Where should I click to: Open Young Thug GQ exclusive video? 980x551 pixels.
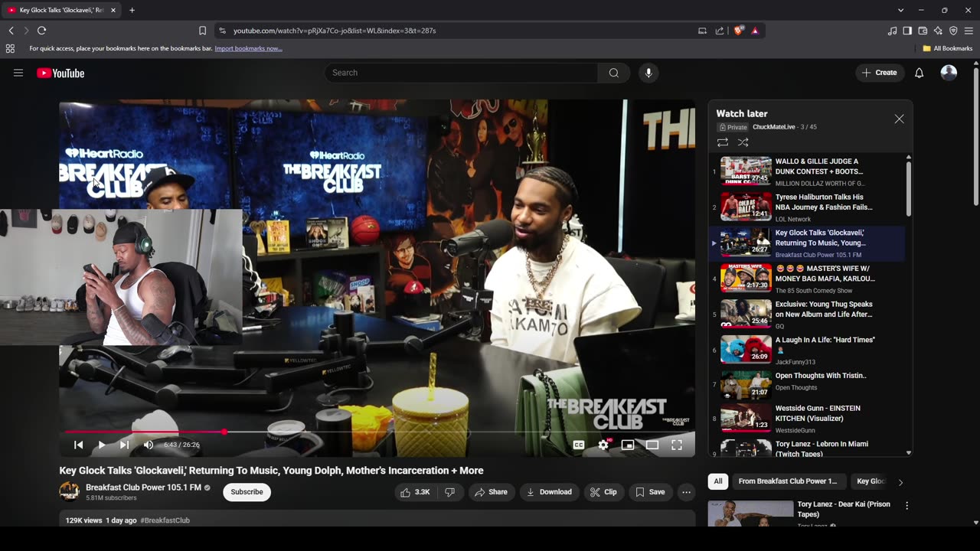coord(807,314)
